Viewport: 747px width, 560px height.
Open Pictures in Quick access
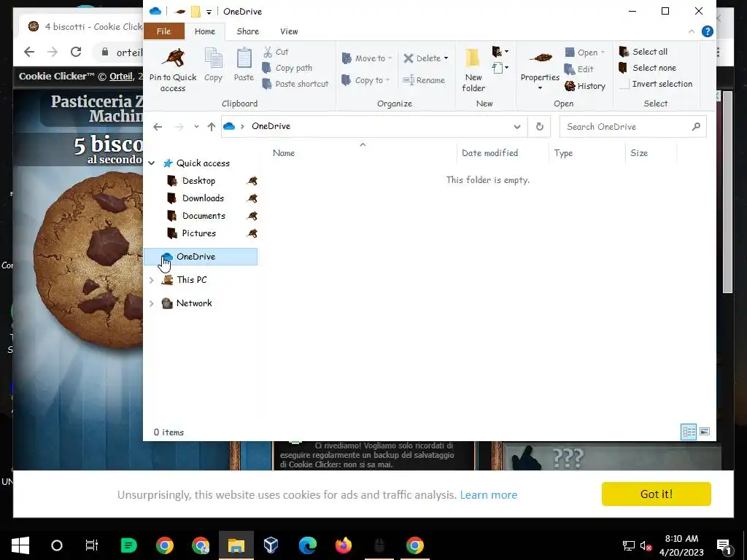(x=198, y=233)
